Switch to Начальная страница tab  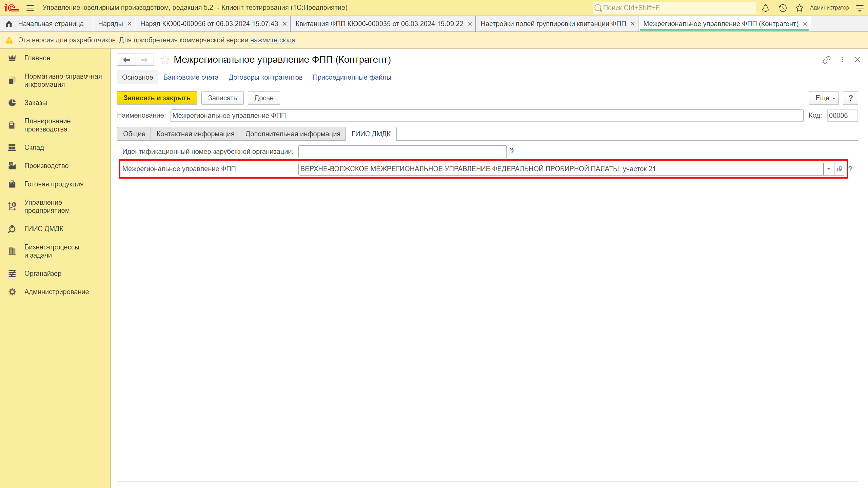(46, 24)
